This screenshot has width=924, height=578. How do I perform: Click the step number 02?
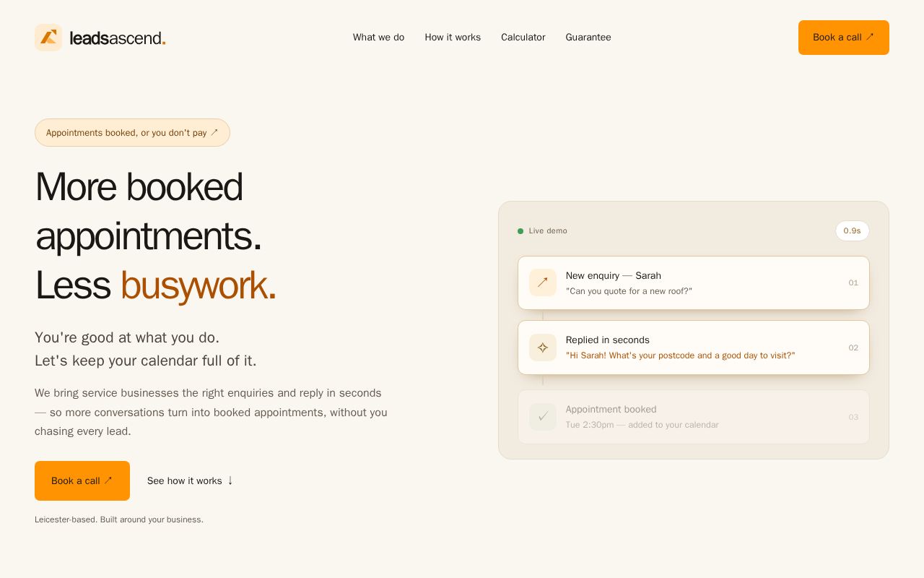853,348
